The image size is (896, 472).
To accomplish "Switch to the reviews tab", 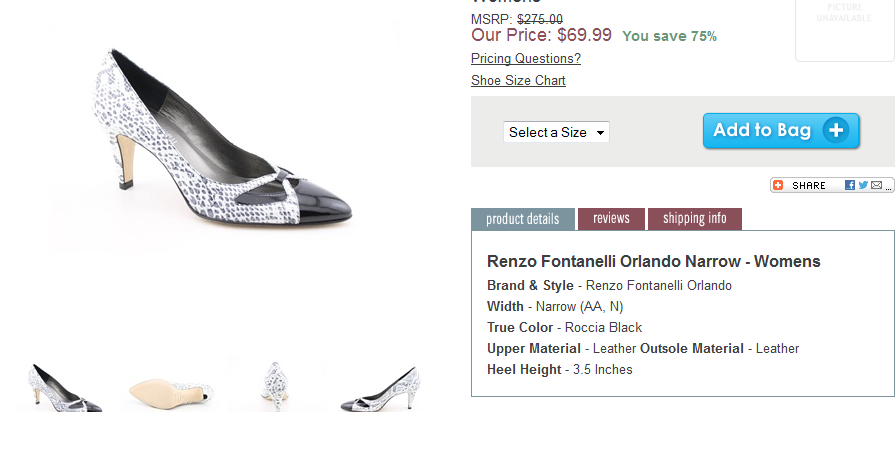I will pos(611,219).
